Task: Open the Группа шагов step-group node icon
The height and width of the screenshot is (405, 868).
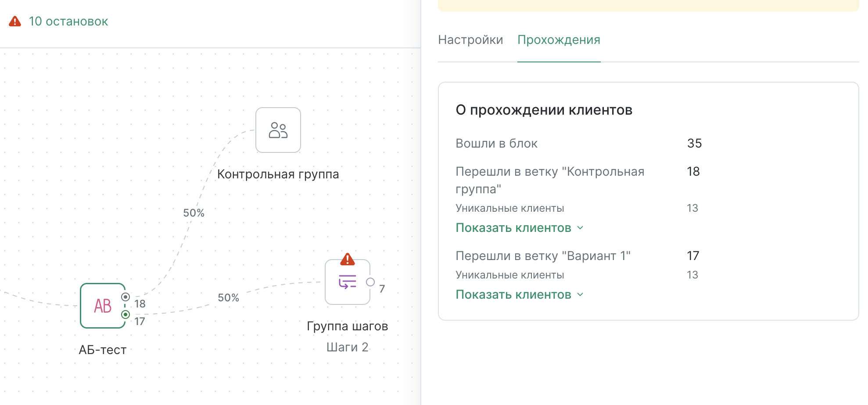Action: [x=347, y=282]
